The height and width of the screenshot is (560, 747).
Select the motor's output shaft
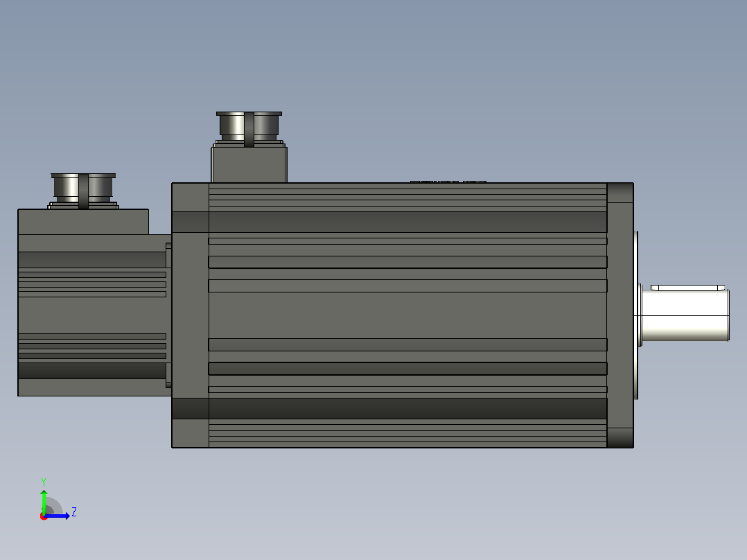click(x=684, y=315)
